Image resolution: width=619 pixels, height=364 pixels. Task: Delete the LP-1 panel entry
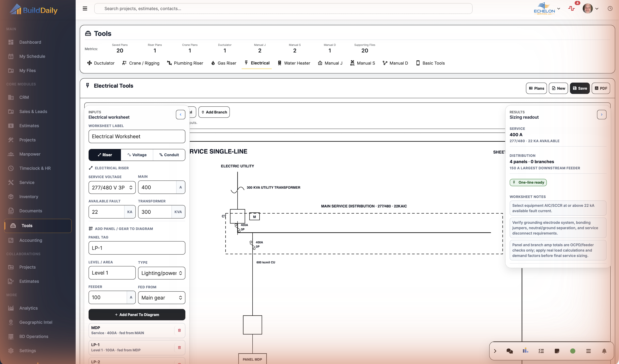(179, 348)
